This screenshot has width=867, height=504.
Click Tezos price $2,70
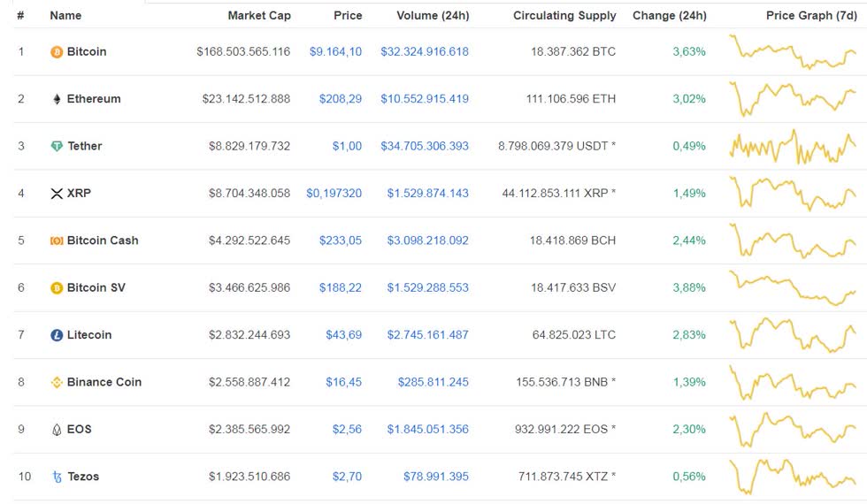347,477
